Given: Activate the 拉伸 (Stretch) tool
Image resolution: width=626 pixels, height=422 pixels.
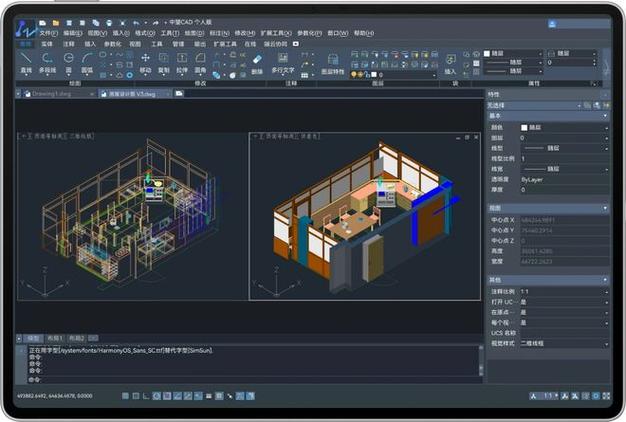Looking at the screenshot, I should click(x=182, y=63).
